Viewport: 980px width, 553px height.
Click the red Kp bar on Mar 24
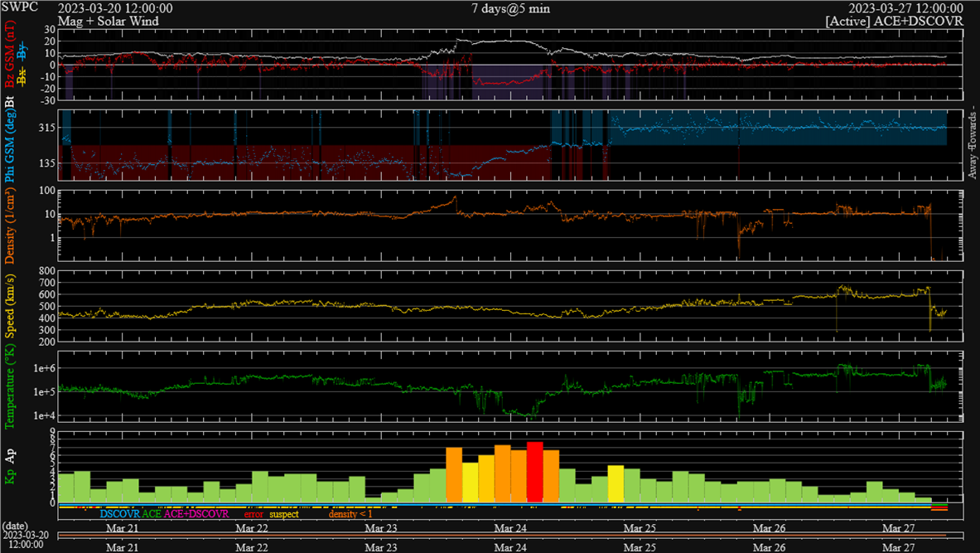534,472
